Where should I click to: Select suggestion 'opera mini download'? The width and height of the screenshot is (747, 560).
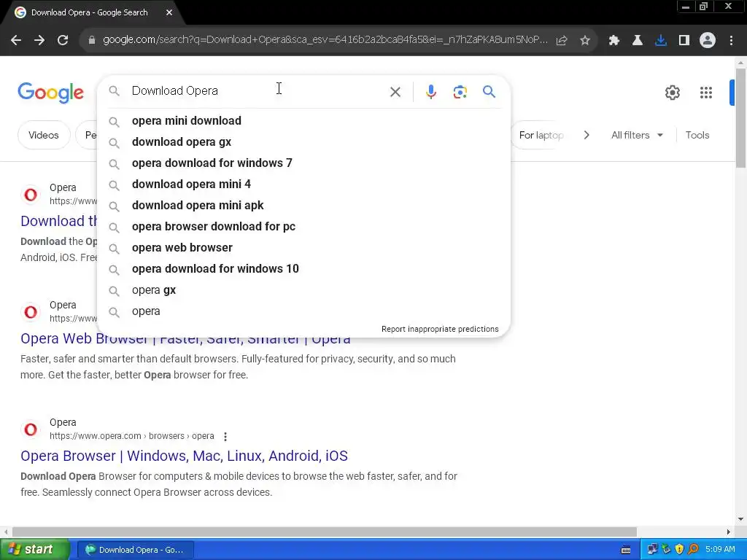coord(303,121)
